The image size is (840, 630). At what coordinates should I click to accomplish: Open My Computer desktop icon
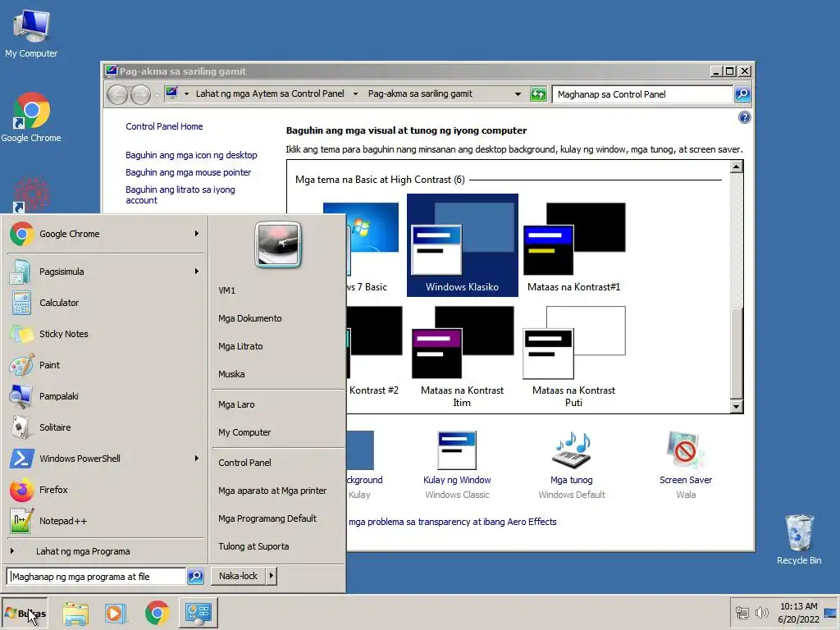click(x=31, y=34)
